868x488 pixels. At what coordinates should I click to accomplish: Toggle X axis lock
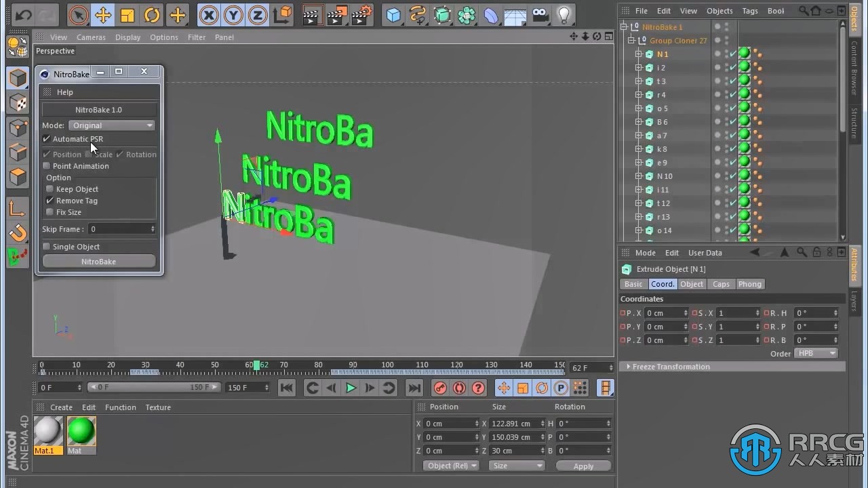click(209, 14)
